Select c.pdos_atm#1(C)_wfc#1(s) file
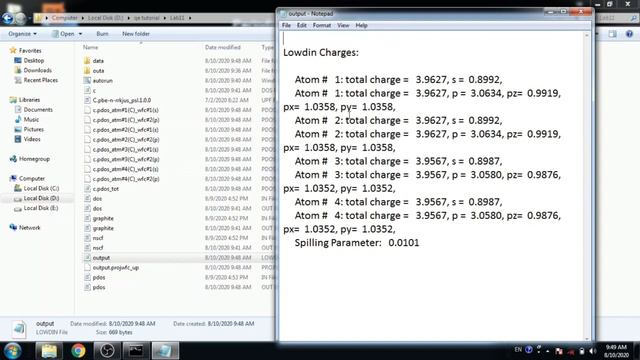This screenshot has width=640, height=360. tap(125, 110)
